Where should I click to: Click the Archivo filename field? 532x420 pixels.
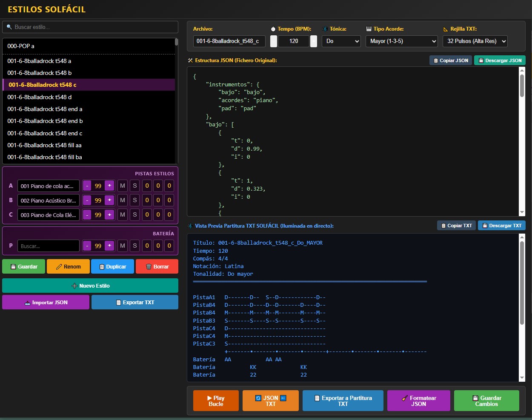tap(229, 41)
